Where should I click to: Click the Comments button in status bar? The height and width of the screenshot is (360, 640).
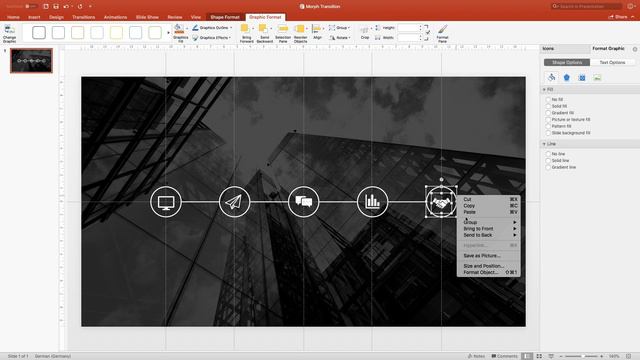pos(504,356)
